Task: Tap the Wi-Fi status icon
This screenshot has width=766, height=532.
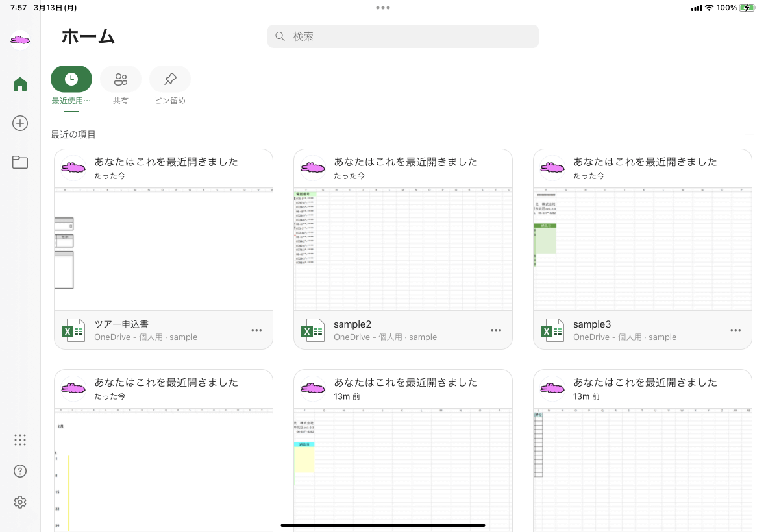Action: click(709, 8)
